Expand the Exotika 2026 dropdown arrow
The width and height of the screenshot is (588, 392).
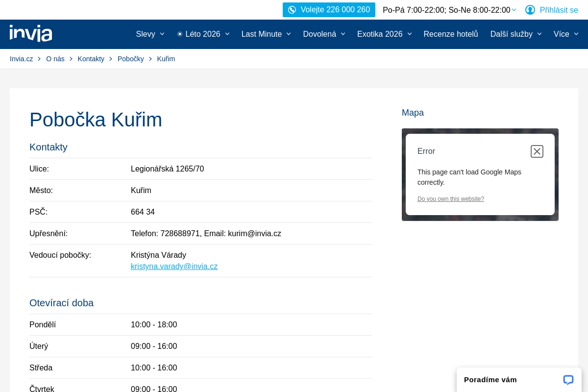tap(410, 34)
